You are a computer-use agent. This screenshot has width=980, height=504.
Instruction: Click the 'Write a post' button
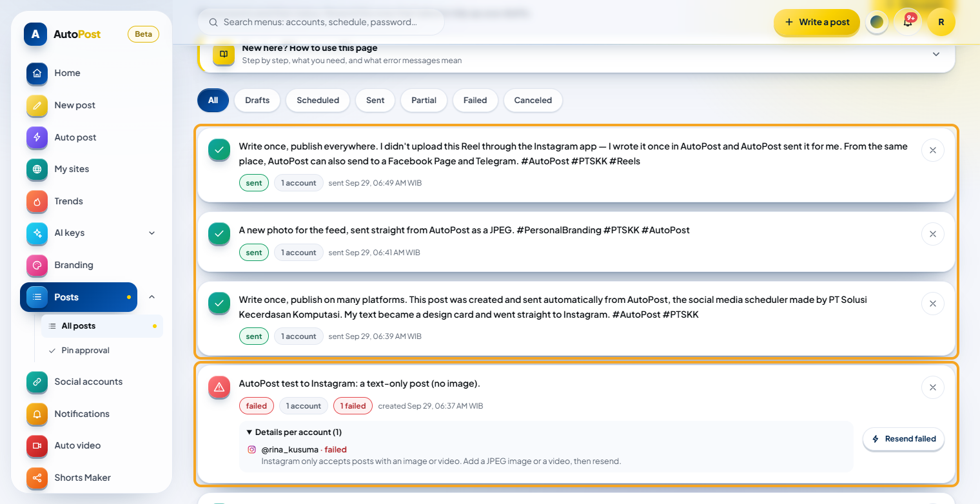point(817,22)
